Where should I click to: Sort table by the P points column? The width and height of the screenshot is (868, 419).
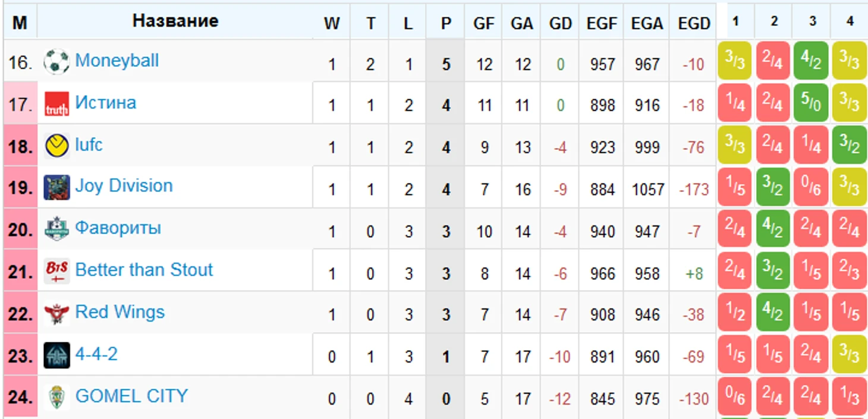(446, 23)
